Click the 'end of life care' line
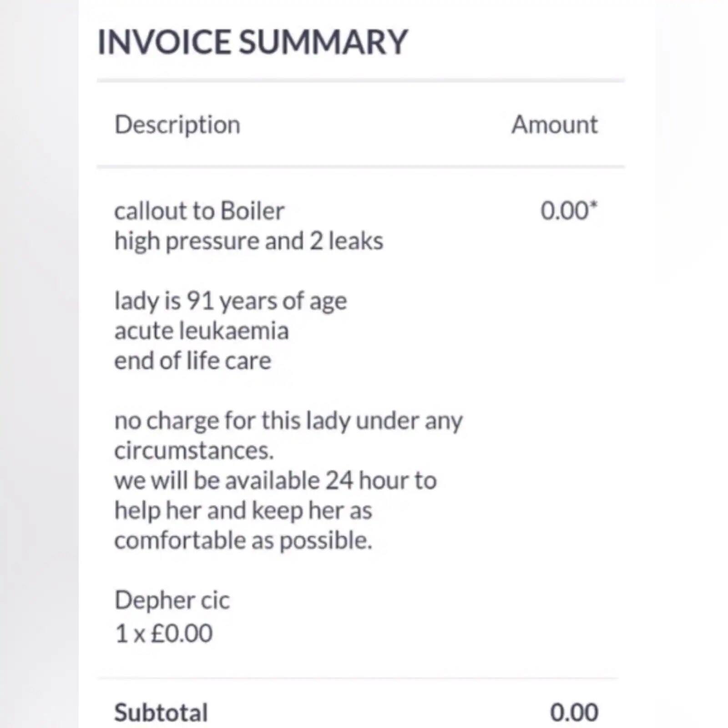 (192, 361)
